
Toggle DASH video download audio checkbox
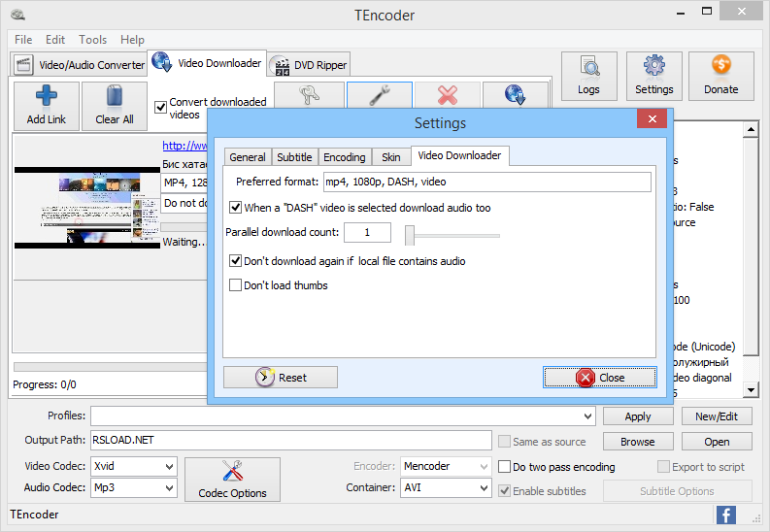(235, 208)
